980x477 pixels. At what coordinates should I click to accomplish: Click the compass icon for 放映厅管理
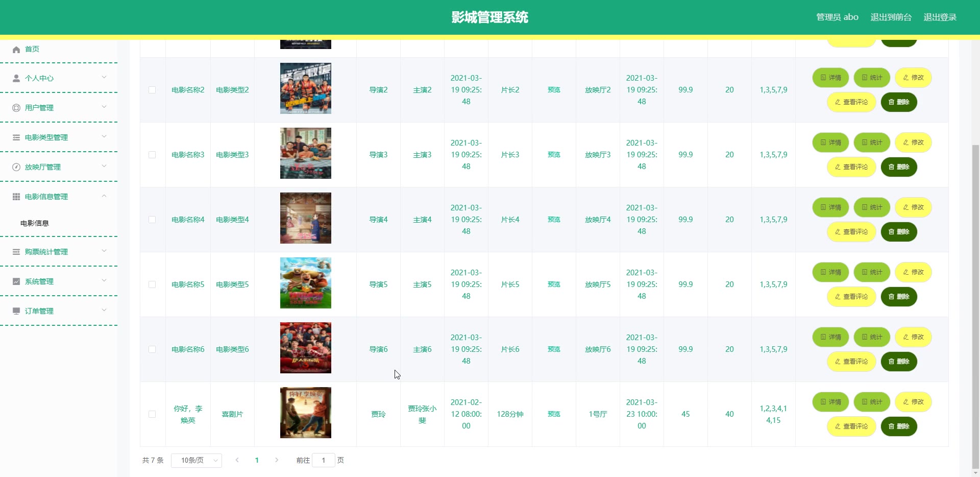[x=16, y=167]
